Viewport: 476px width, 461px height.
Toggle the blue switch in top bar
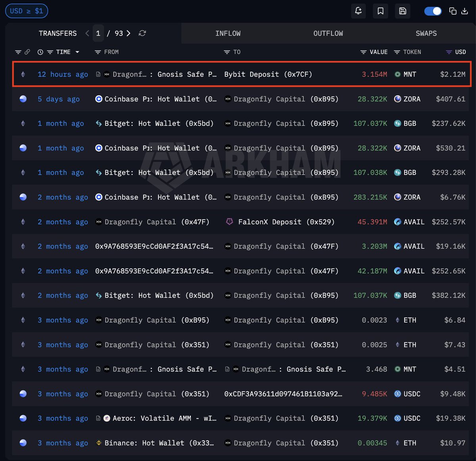coord(433,11)
